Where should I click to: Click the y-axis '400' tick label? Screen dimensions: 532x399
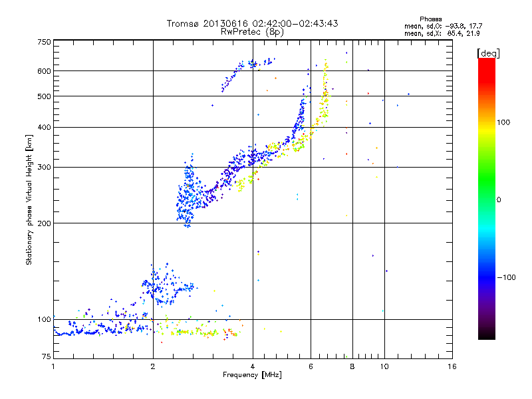(x=44, y=128)
